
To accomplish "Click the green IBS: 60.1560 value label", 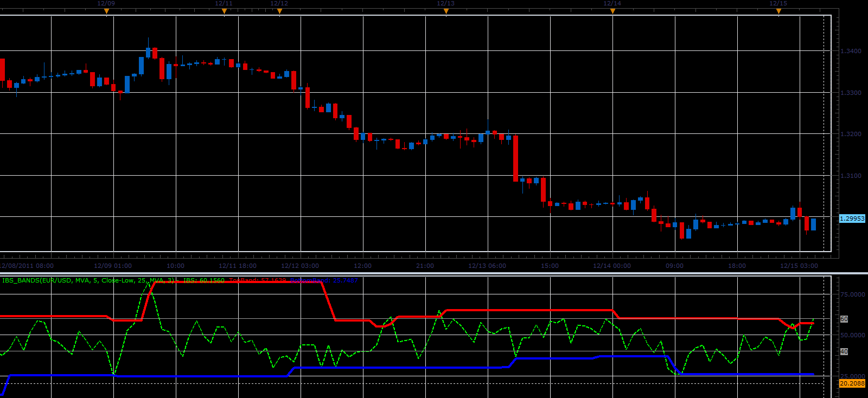I will (203, 280).
